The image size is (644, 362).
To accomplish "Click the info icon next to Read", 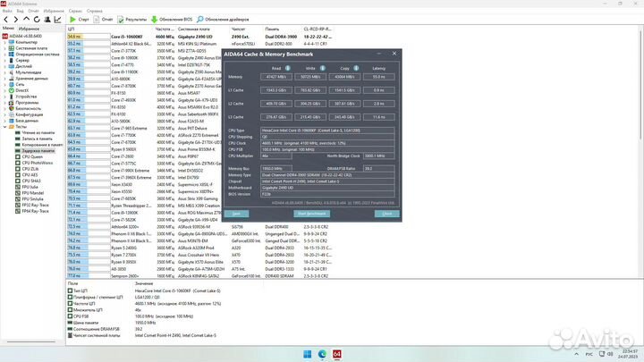I will point(287,68).
